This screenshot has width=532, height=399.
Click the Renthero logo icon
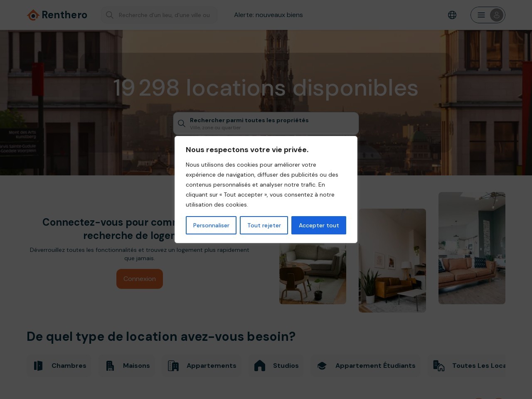[33, 15]
